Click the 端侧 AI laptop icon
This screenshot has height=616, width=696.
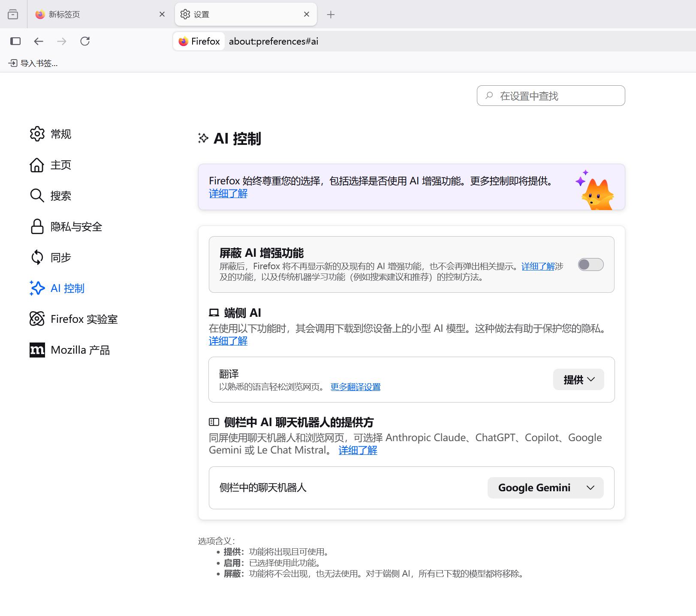click(214, 313)
